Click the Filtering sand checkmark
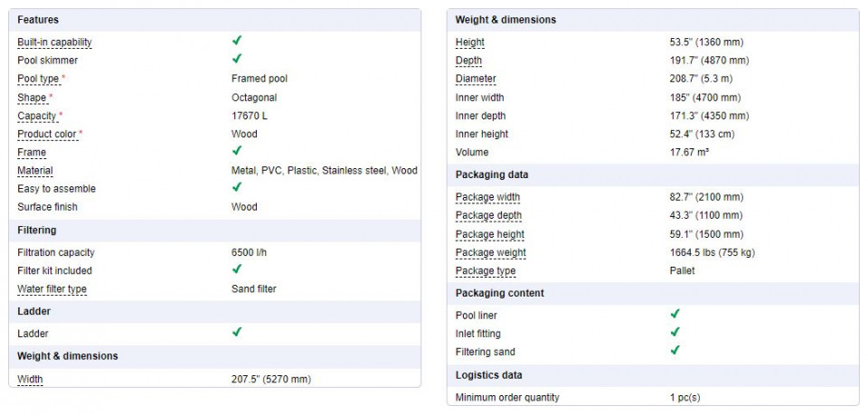Viewport: 868px width, 415px height. pyautogui.click(x=675, y=350)
